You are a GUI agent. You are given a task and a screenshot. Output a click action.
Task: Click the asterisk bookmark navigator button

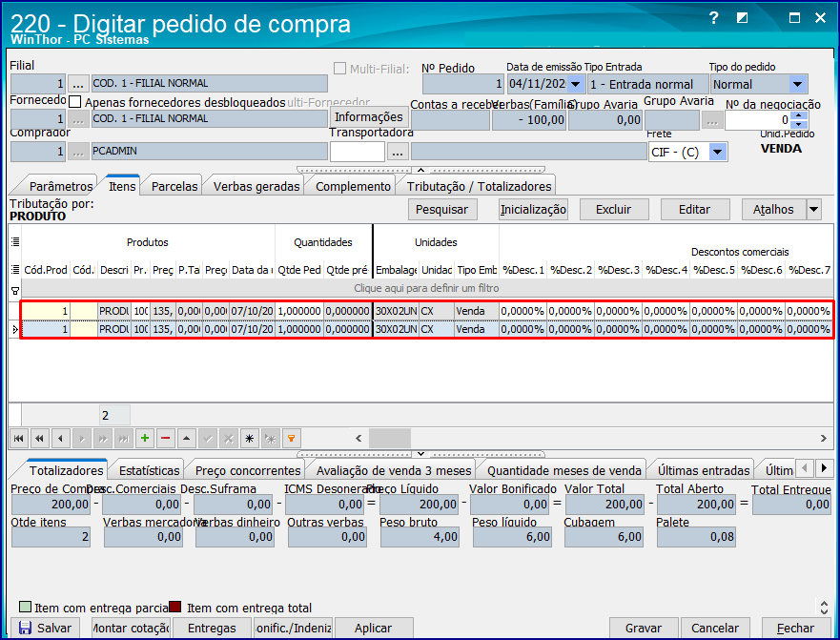[x=250, y=439]
